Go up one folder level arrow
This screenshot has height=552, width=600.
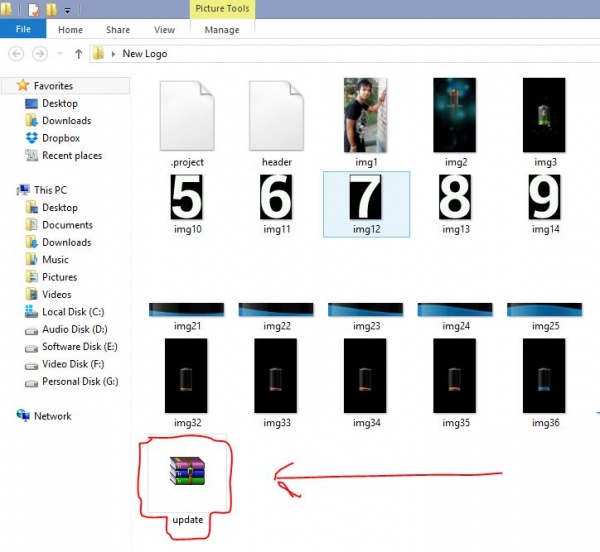click(78, 54)
